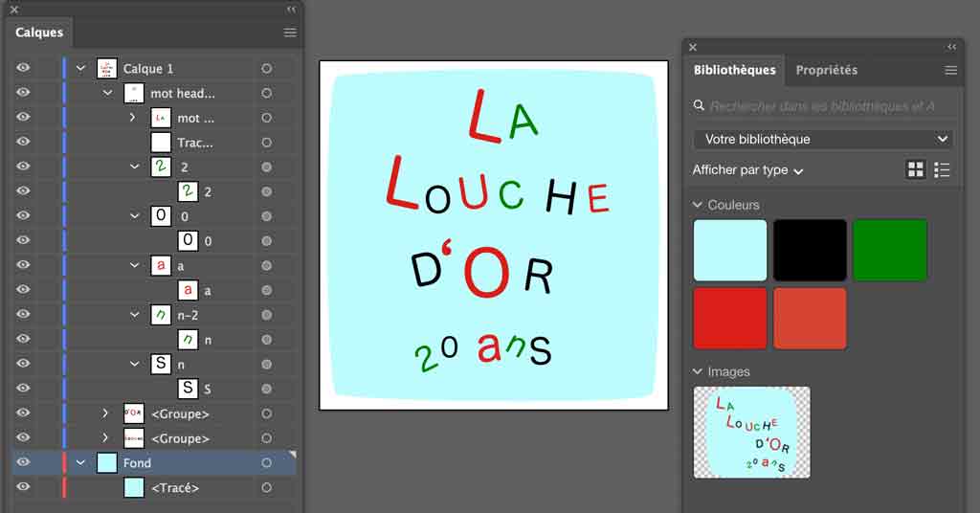Select the Fond layer thumbnail
980x513 pixels.
coord(107,463)
